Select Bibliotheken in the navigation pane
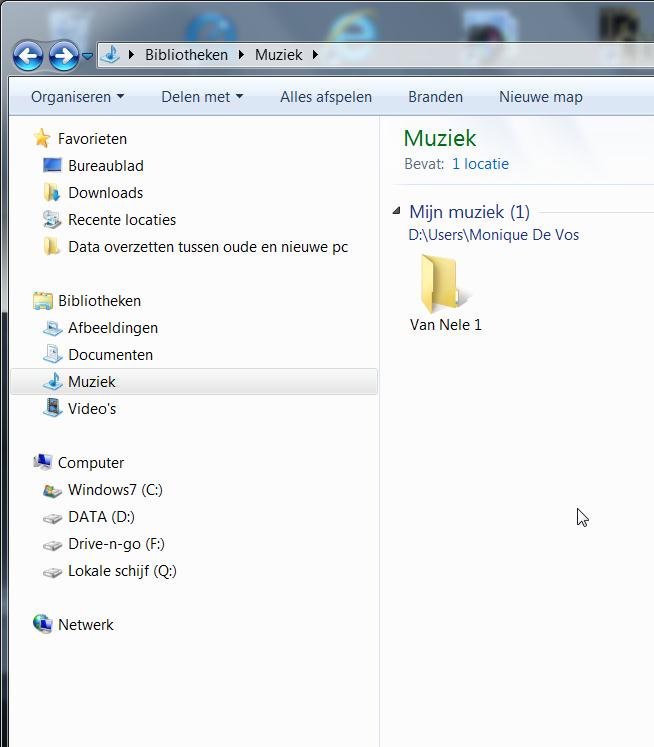Image resolution: width=654 pixels, height=747 pixels. tap(100, 301)
